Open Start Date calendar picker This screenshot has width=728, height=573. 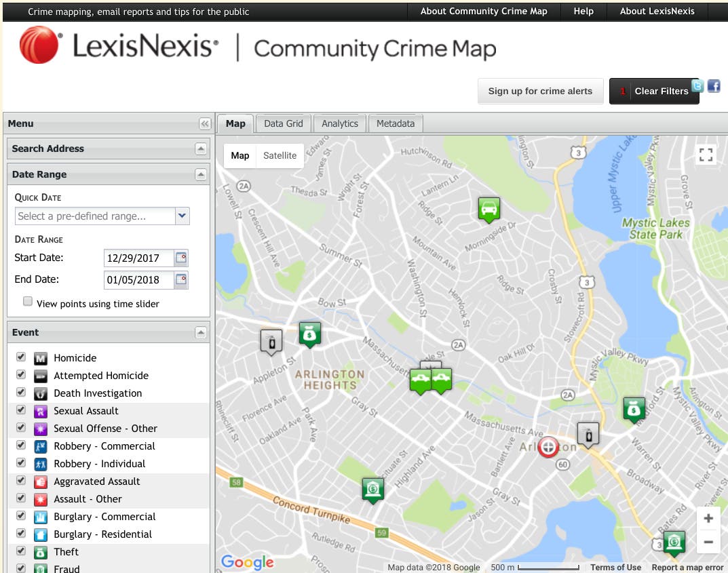180,258
